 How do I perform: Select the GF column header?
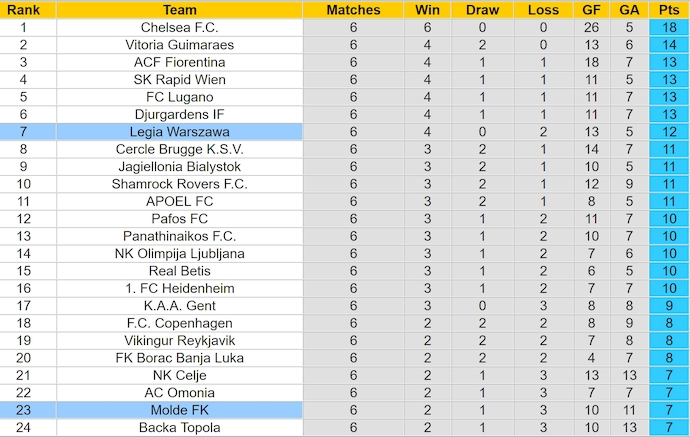point(590,10)
